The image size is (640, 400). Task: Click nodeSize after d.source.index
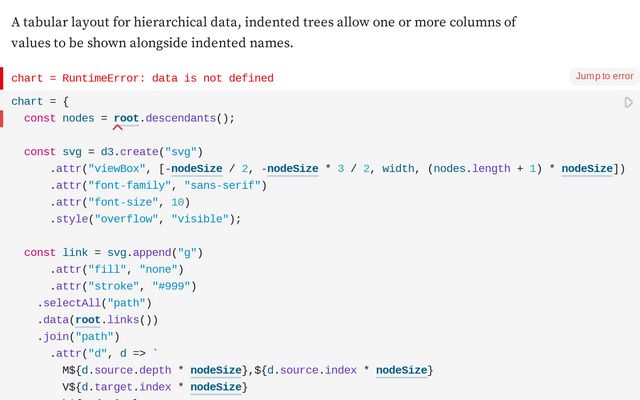(x=401, y=370)
